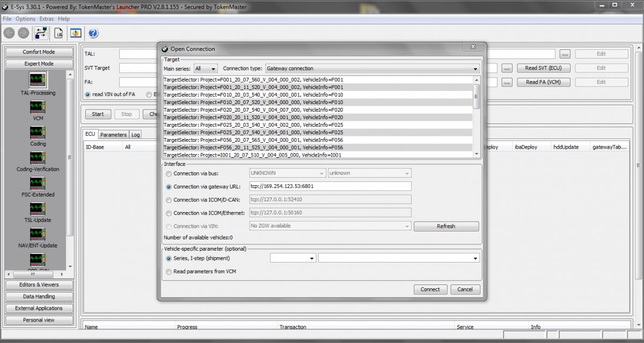Open the Coding-Verification module icon
This screenshot has height=343, width=644.
(38, 158)
